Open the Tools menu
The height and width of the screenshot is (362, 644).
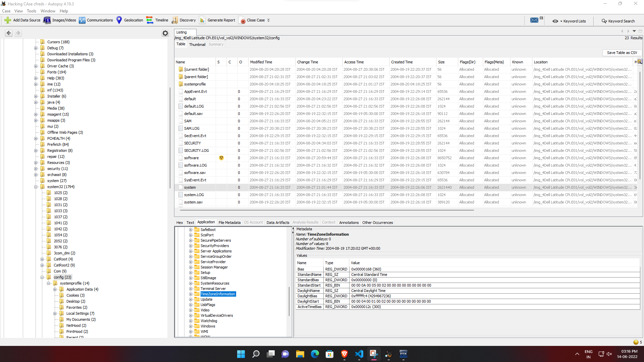(32, 11)
